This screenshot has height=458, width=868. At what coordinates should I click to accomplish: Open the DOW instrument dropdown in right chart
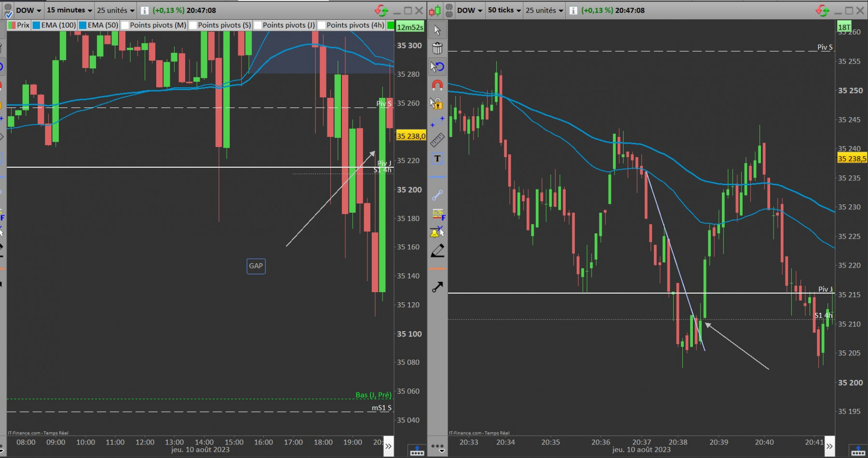pyautogui.click(x=469, y=10)
